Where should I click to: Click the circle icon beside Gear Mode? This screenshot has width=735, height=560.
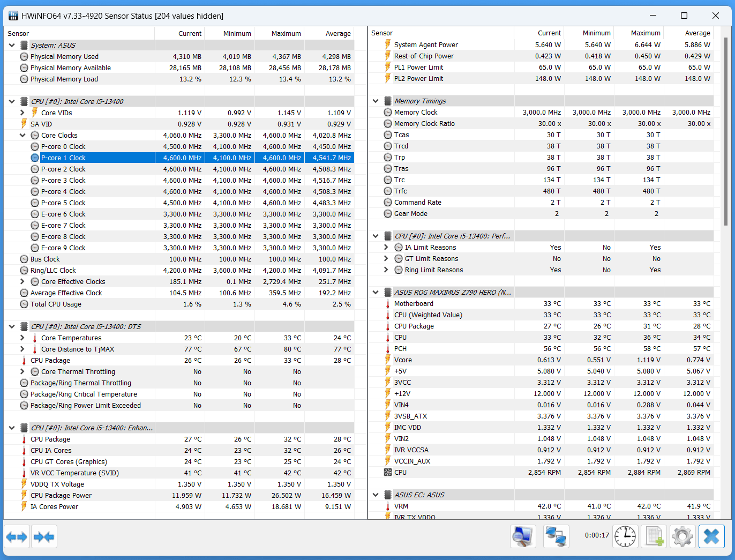pyautogui.click(x=388, y=213)
